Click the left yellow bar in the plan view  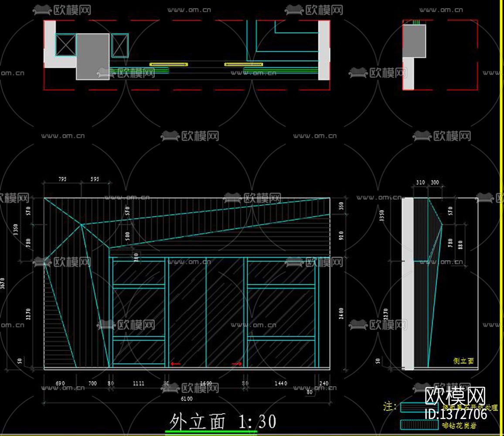pyautogui.click(x=168, y=65)
